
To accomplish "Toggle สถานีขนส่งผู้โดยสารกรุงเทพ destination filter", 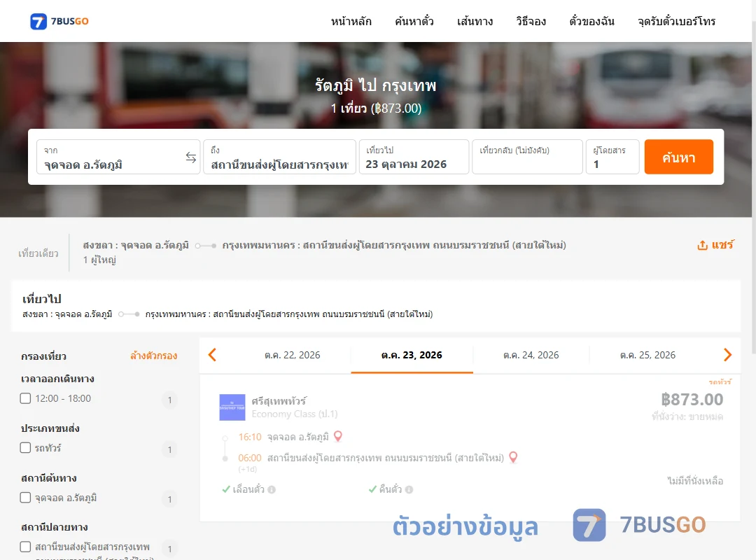I will coord(26,547).
